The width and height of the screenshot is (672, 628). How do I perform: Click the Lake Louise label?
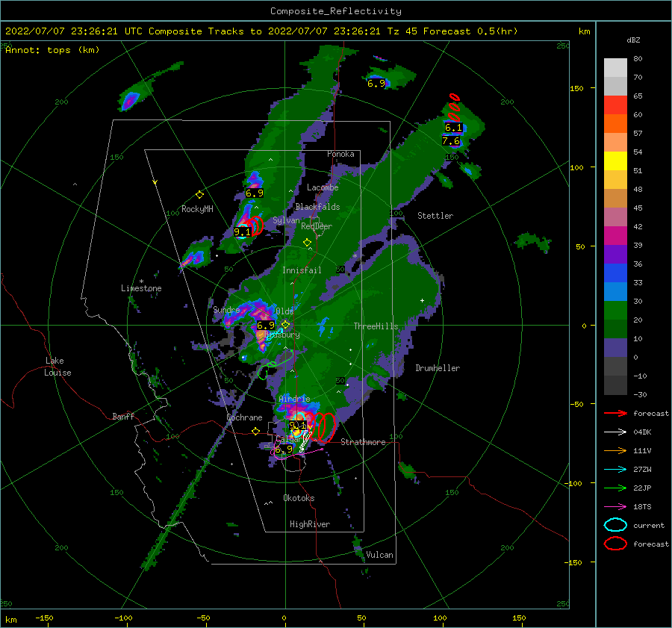(x=57, y=367)
